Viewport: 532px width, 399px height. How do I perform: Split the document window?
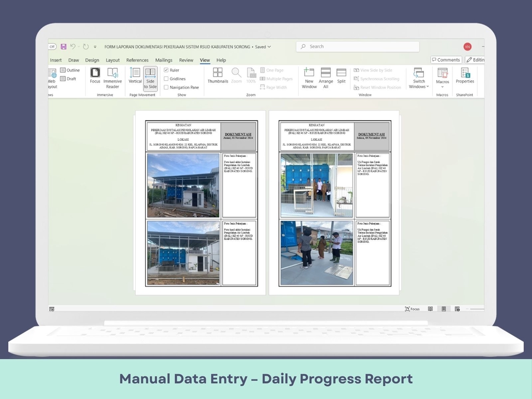point(341,76)
